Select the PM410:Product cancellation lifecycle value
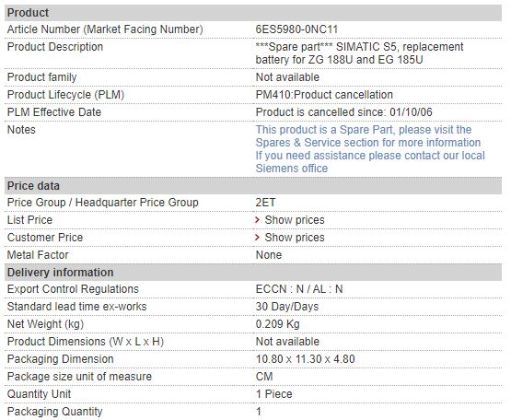 pos(324,95)
